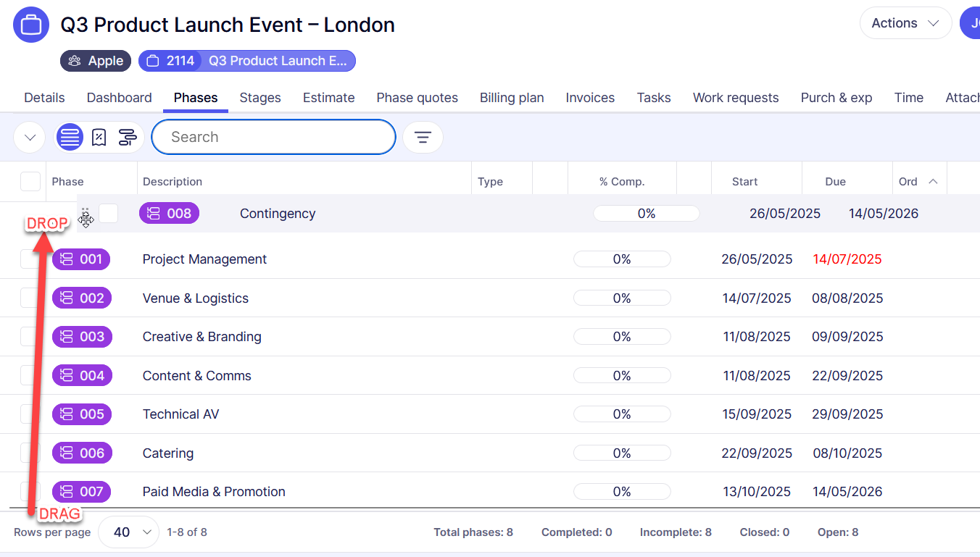This screenshot has height=557, width=980.
Task: Click the 006 Catering phase badge
Action: [82, 453]
